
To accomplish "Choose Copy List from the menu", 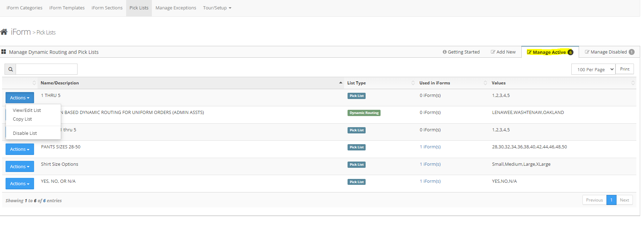I will [x=22, y=119].
